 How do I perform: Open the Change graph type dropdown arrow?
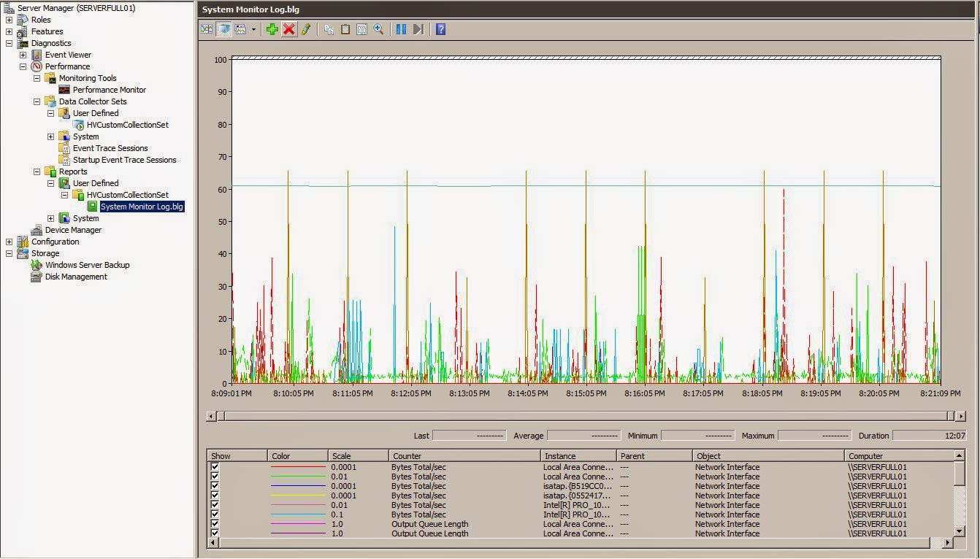pyautogui.click(x=253, y=30)
